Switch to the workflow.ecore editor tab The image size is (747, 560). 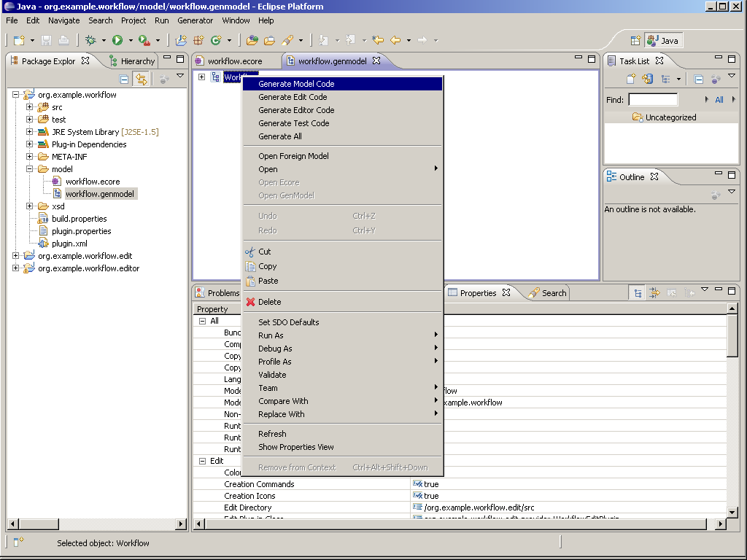point(234,61)
